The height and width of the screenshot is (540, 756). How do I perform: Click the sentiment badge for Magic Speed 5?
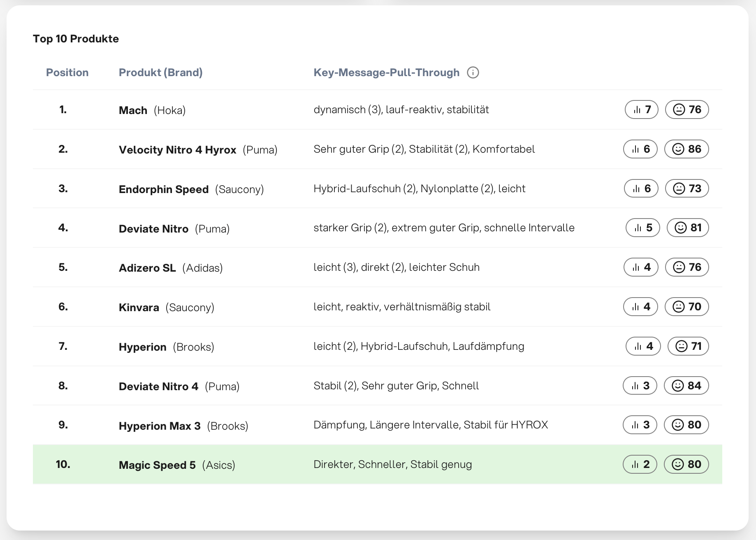pyautogui.click(x=686, y=464)
